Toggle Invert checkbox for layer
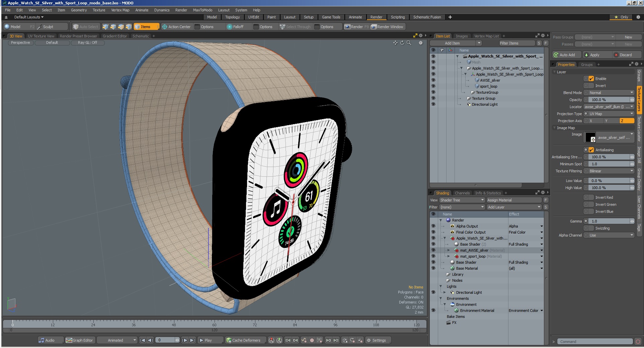644x348 pixels. (591, 86)
